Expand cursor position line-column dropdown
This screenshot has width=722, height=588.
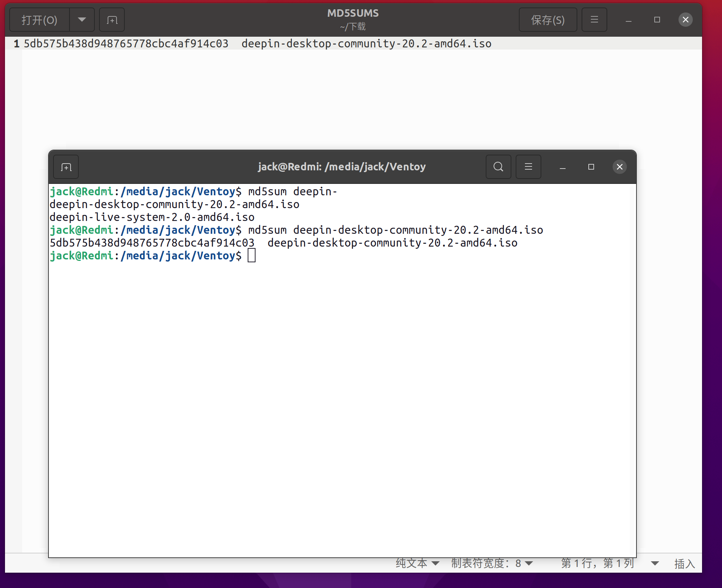pos(654,563)
